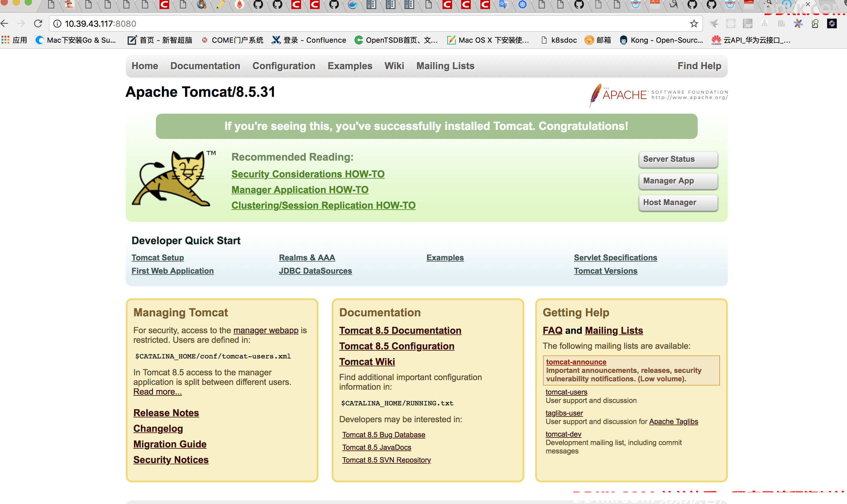
Task: Click the black JWT starburst extension icon
Action: pyautogui.click(x=832, y=23)
